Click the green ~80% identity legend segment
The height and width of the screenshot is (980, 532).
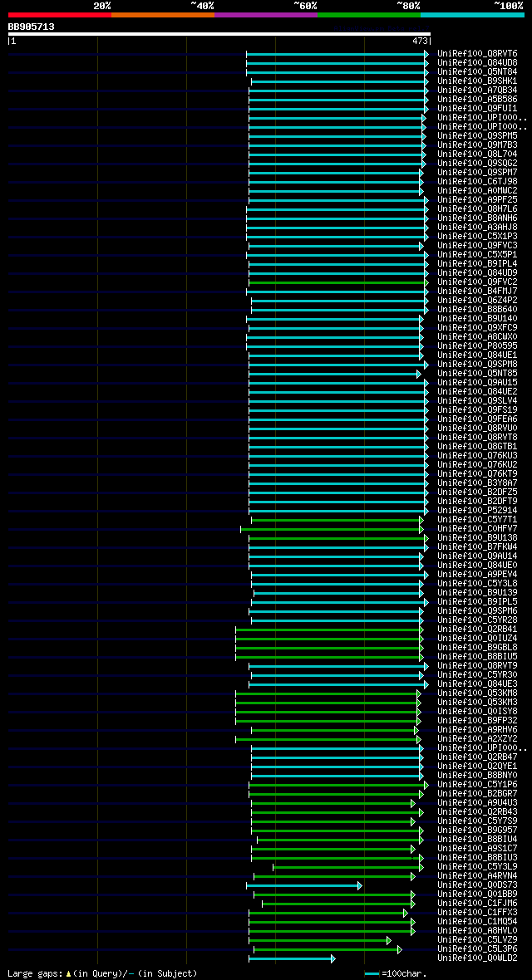369,14
